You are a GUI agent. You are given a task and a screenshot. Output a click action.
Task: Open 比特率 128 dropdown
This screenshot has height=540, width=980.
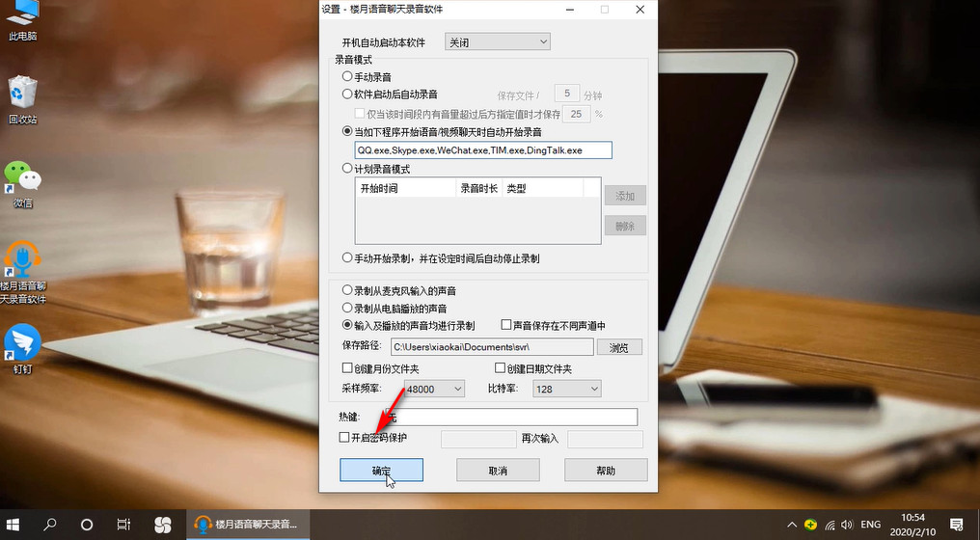[566, 389]
